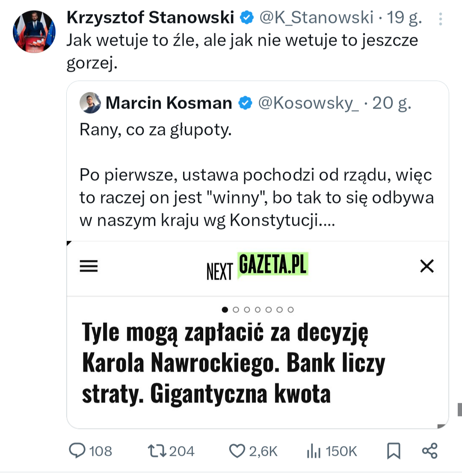Like the tweet with heart icon
Screen dimensions: 462x476
[237, 451]
